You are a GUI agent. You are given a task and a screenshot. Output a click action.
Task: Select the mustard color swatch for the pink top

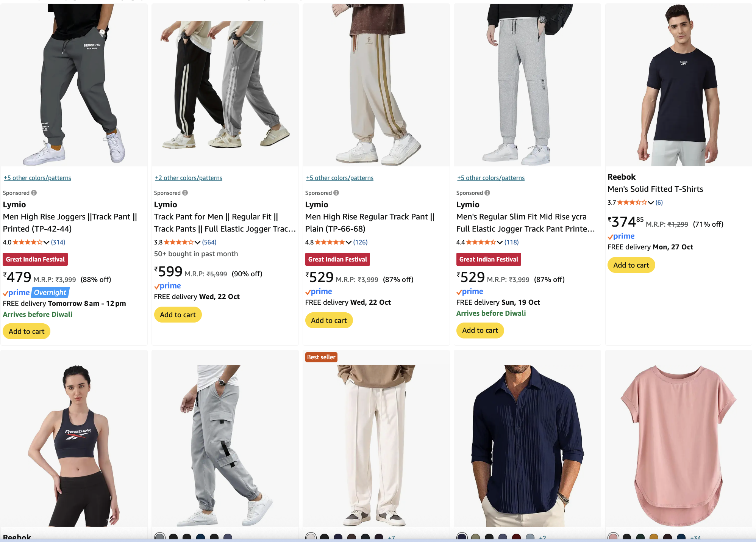tap(654, 537)
